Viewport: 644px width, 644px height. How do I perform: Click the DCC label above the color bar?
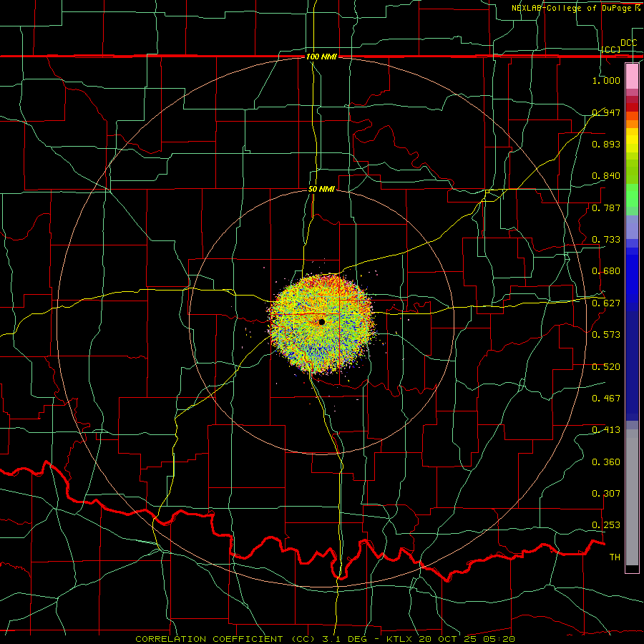[628, 43]
